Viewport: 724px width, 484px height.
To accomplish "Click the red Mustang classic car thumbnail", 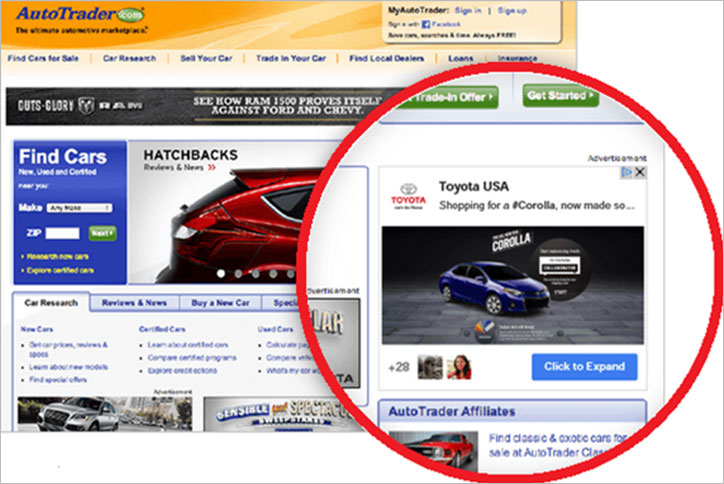I will point(433,450).
